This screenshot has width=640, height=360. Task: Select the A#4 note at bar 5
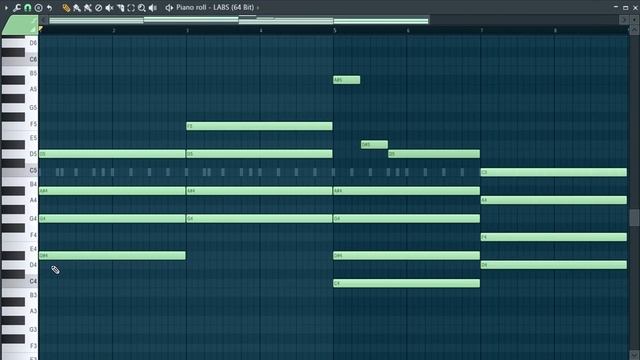407,191
